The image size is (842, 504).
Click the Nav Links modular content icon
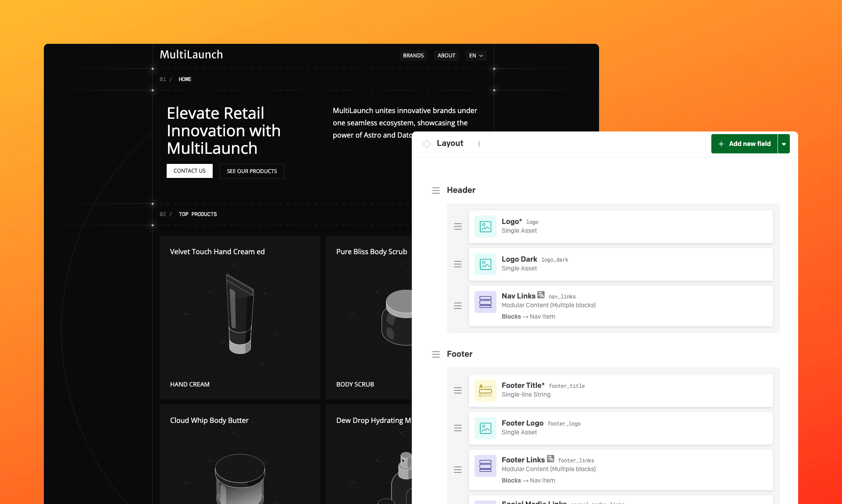click(x=485, y=302)
